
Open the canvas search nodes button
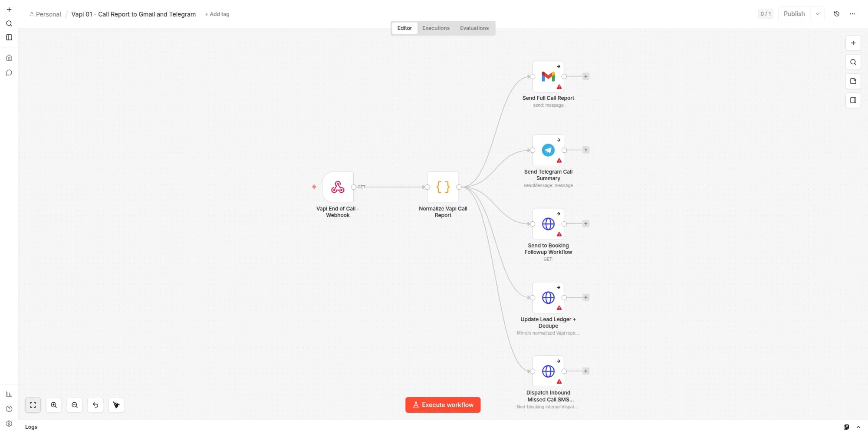coord(853,62)
